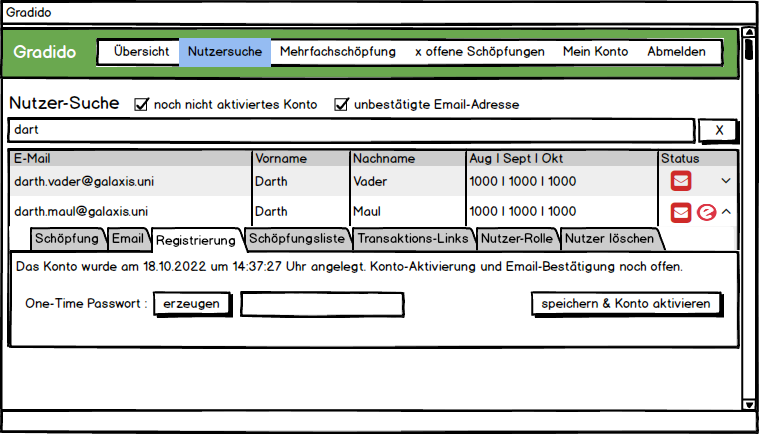Select the Transaktions-Links tab

tap(413, 239)
